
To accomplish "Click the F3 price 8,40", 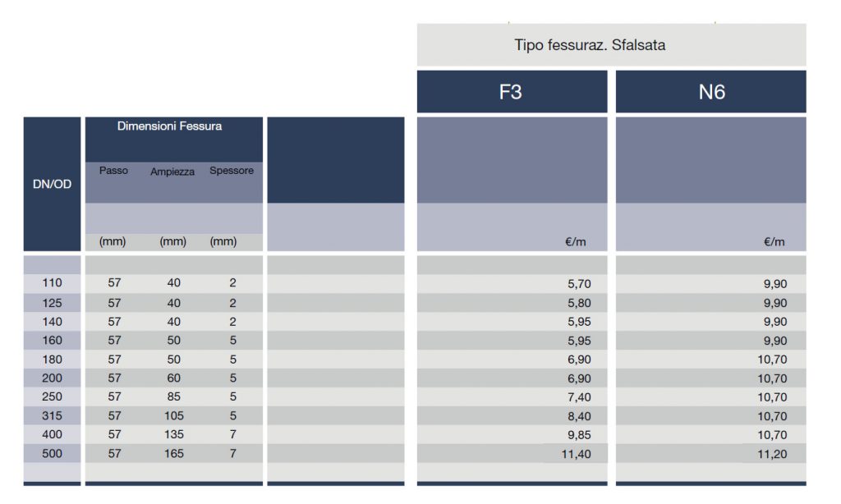I will click(577, 416).
